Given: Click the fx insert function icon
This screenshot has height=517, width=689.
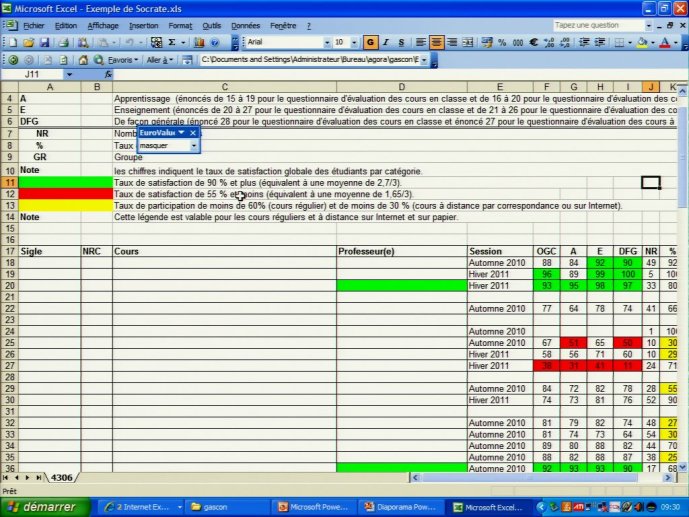Looking at the screenshot, I should tap(108, 75).
